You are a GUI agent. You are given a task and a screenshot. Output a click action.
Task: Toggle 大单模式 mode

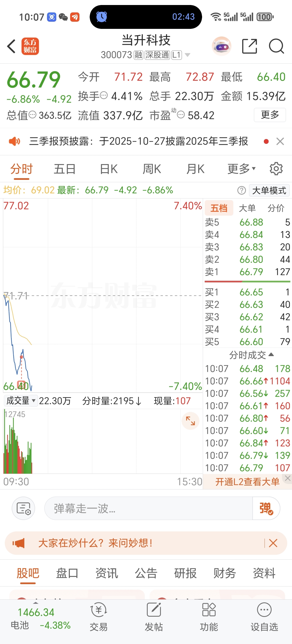click(269, 191)
